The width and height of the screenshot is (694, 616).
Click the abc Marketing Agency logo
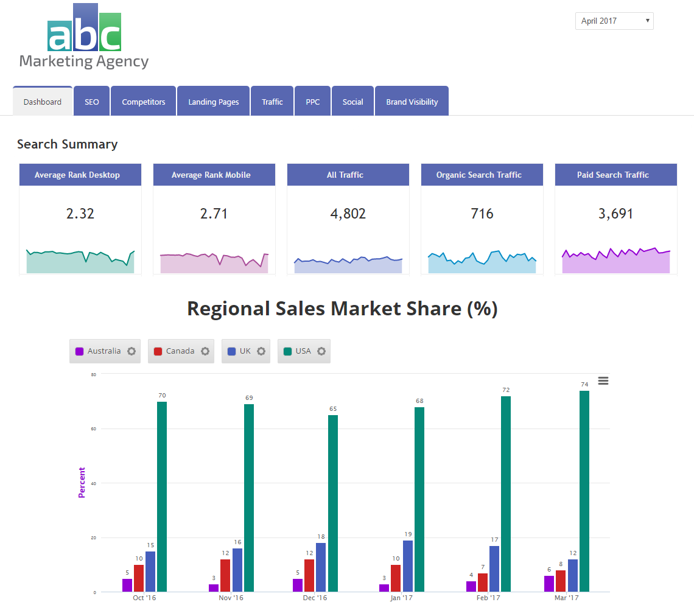(84, 37)
